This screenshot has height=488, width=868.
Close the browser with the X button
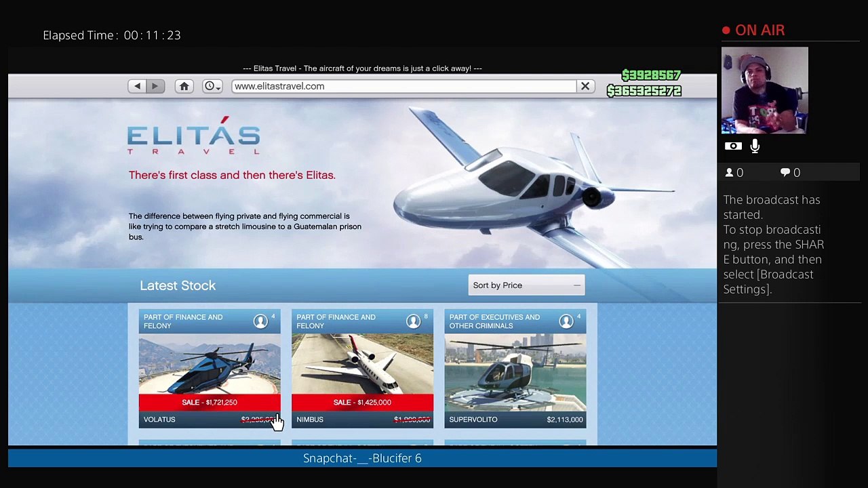585,86
